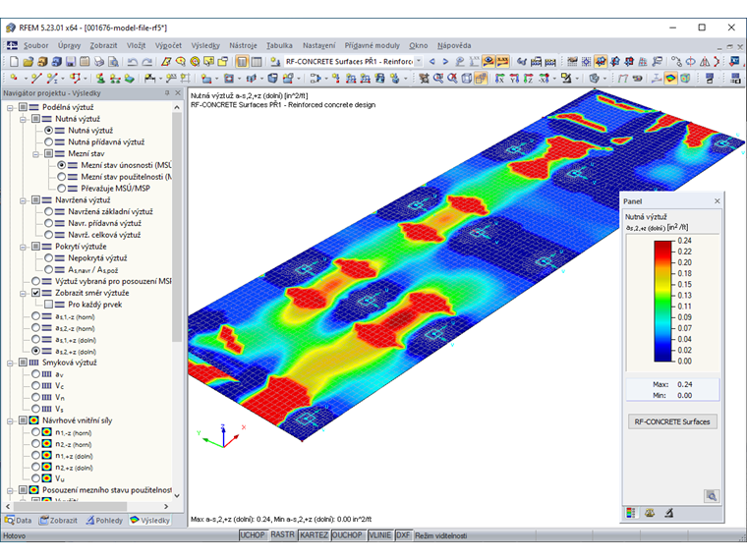Expand Posouzení mezního stavu použitelnosti node
The image size is (747, 560).
click(x=10, y=490)
